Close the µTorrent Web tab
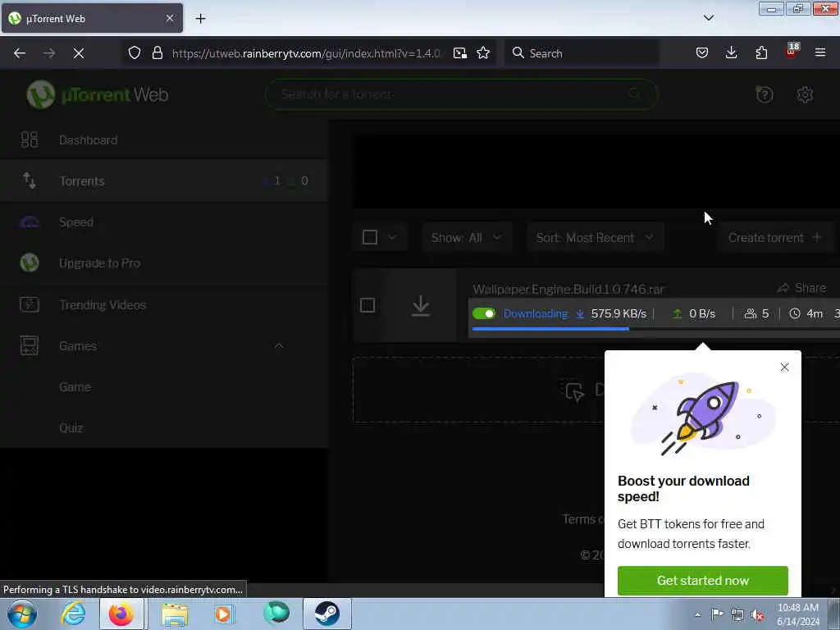 coord(170,18)
